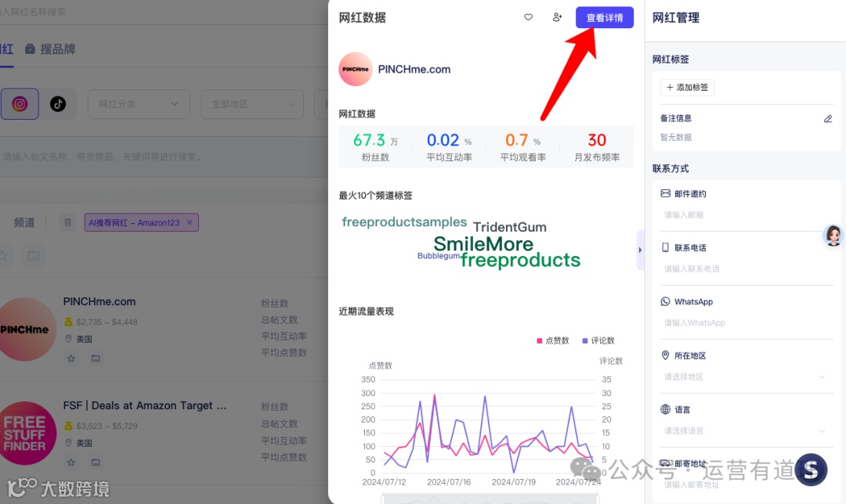This screenshot has width=846, height=504.
Task: Collapse the side panel with arrow handle
Action: point(641,250)
